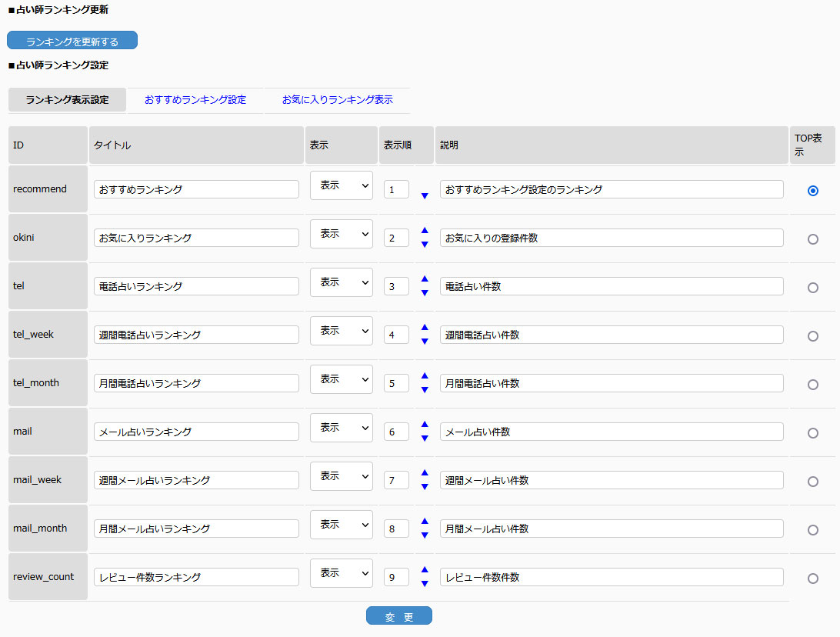Click the ランキングを更新する button

[72, 41]
